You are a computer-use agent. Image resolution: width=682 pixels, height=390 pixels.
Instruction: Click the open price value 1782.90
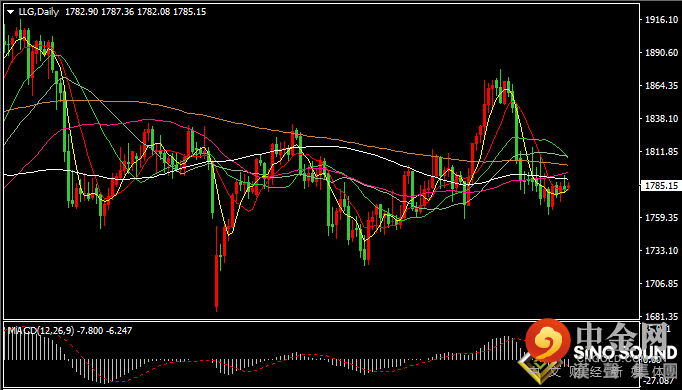tap(81, 12)
